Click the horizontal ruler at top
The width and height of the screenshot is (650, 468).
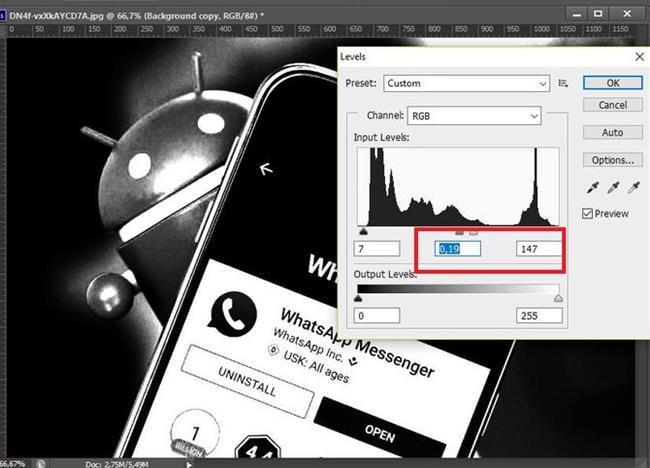point(319,29)
